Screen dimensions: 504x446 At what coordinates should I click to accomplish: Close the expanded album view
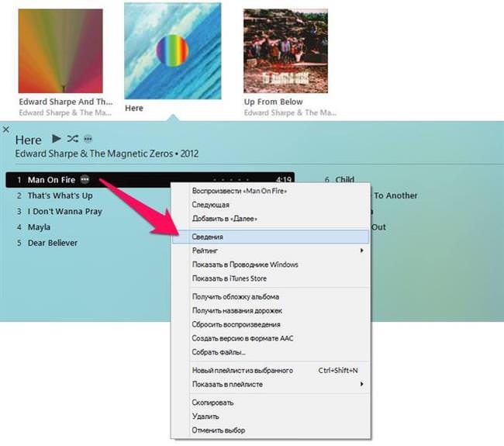[5, 130]
